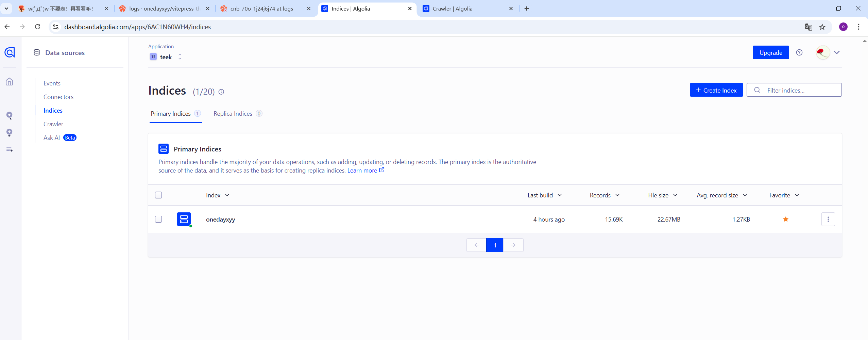Reload the page
The width and height of the screenshot is (868, 340).
click(x=38, y=27)
